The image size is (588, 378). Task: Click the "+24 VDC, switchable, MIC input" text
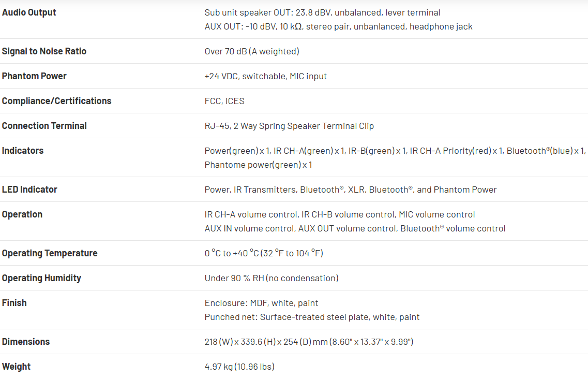[x=266, y=76]
